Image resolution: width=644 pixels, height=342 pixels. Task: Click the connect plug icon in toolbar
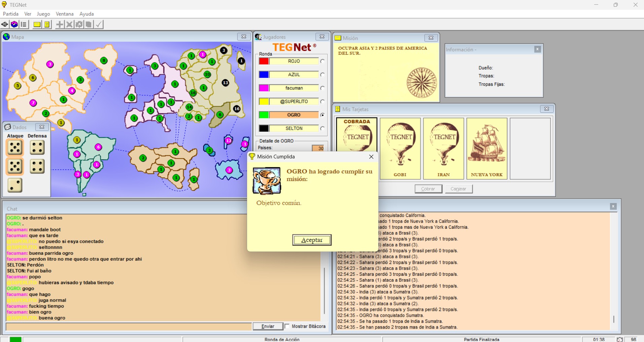pyautogui.click(x=5, y=25)
